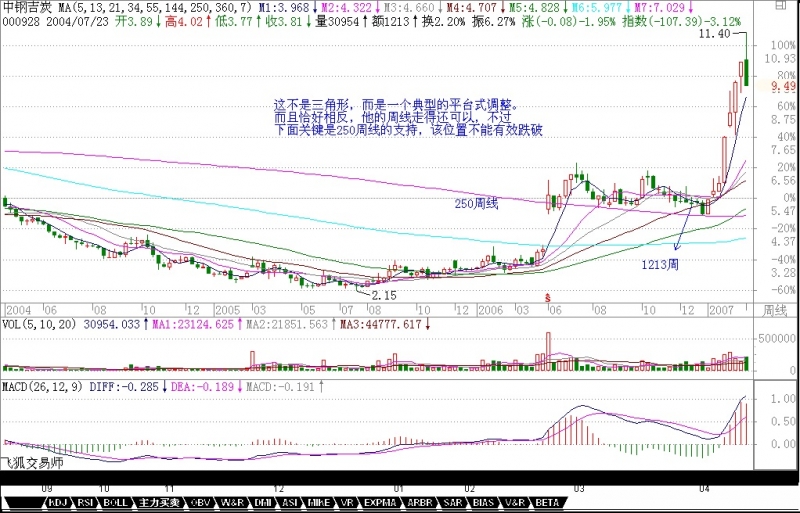Click the 2.15 low price marker

point(385,296)
